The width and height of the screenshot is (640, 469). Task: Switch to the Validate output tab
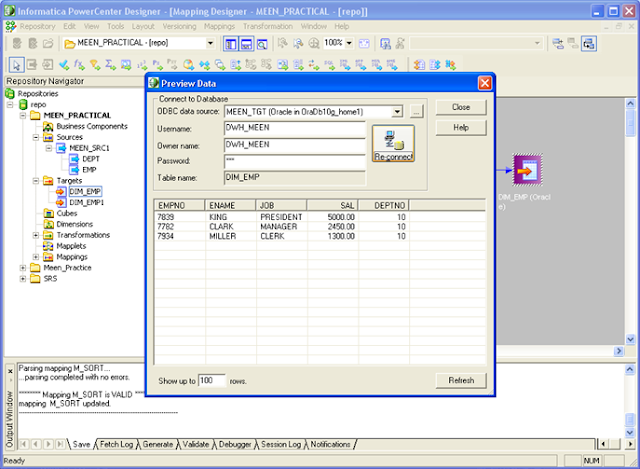coord(196,444)
